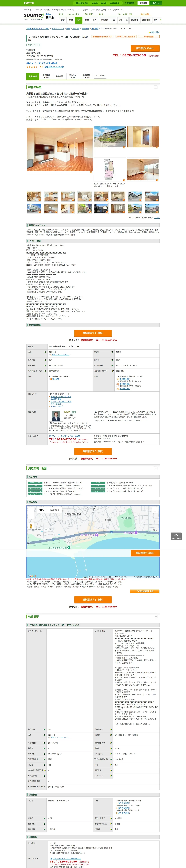
Task: Open the お気に入り favorites in the top bar
Action: (x=82, y=3)
